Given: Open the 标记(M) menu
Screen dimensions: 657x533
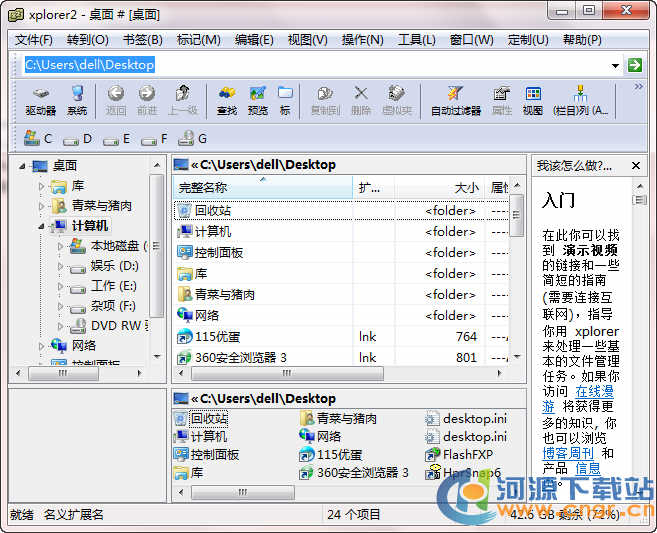Looking at the screenshot, I should click(x=199, y=40).
